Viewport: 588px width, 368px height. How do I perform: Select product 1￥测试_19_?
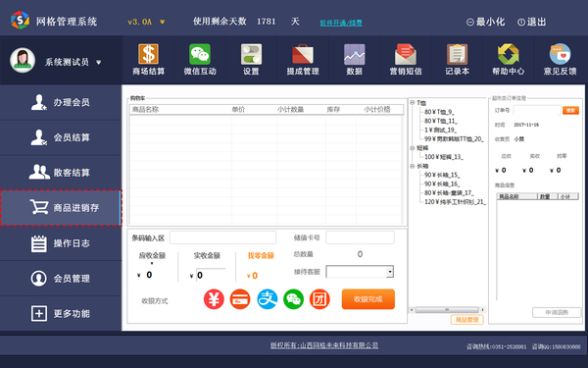click(440, 130)
